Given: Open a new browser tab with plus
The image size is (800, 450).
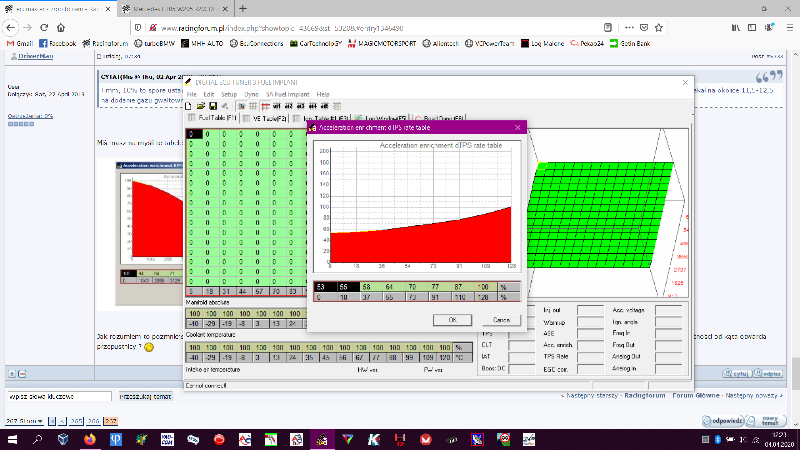Looking at the screenshot, I should 243,9.
